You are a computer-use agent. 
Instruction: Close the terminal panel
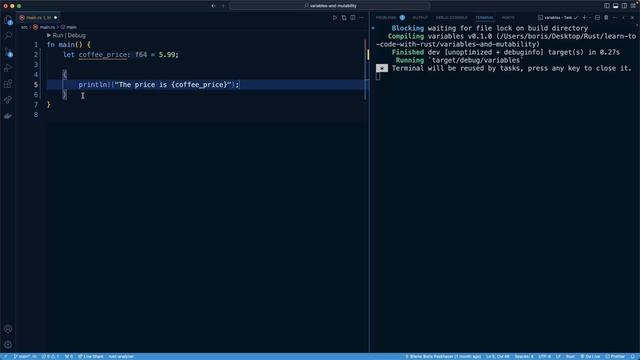click(x=632, y=18)
